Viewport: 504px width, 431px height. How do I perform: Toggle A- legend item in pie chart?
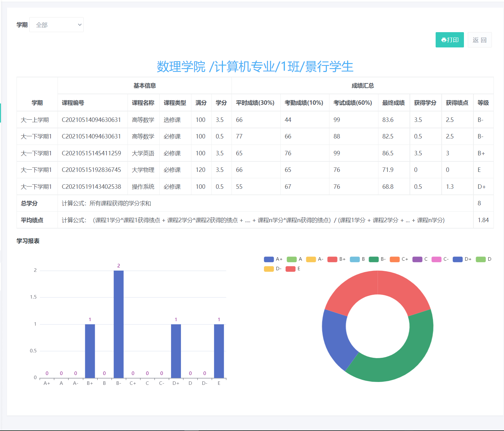tap(315, 259)
